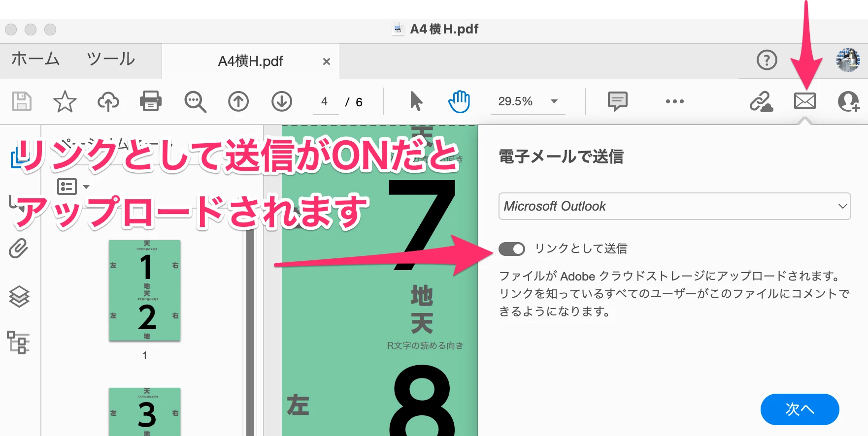This screenshot has height=436, width=868.
Task: Toggle the リンクとして送信 switch
Action: point(512,249)
